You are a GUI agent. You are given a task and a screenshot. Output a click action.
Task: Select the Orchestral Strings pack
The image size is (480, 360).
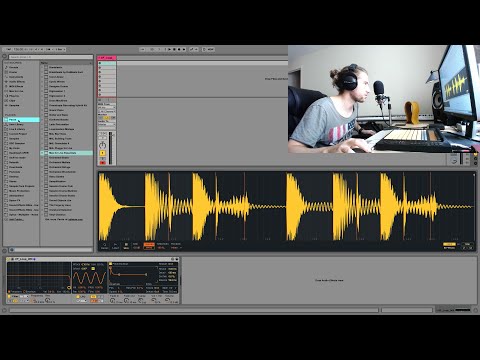(x=60, y=167)
